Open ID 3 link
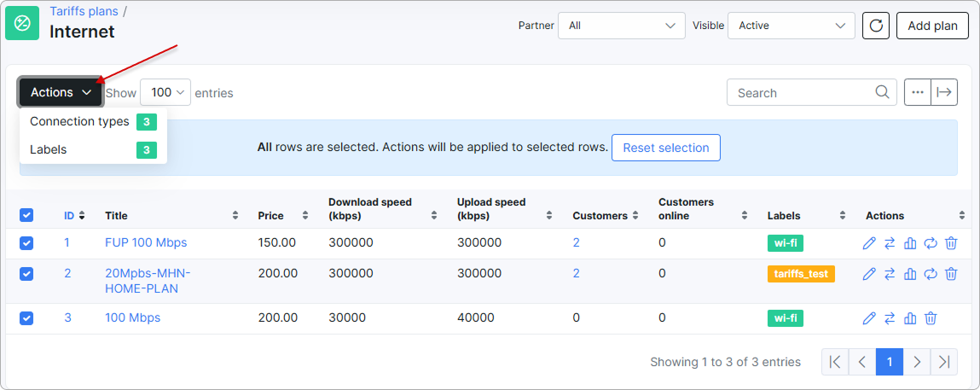Screen dimensions: 980x390 click(67, 317)
